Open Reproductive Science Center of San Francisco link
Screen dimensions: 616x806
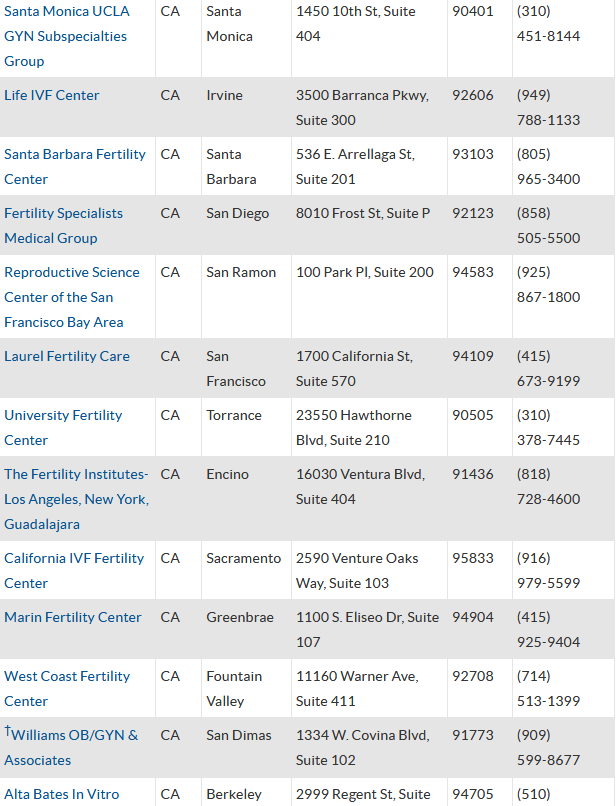[72, 297]
